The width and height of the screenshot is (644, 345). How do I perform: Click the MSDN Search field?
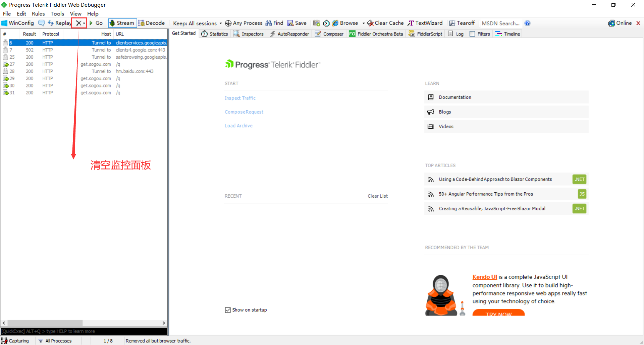(500, 23)
